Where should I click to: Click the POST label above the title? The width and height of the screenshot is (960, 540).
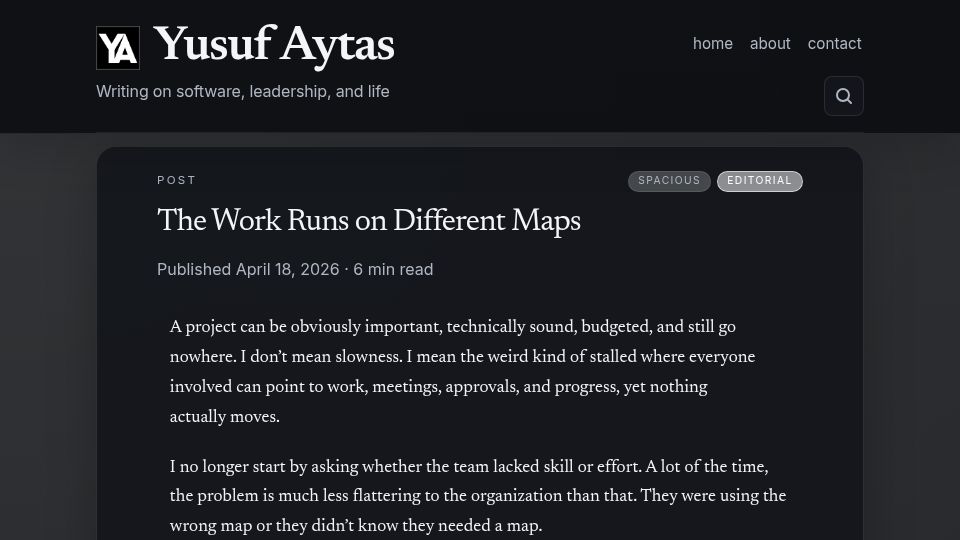coord(176,180)
